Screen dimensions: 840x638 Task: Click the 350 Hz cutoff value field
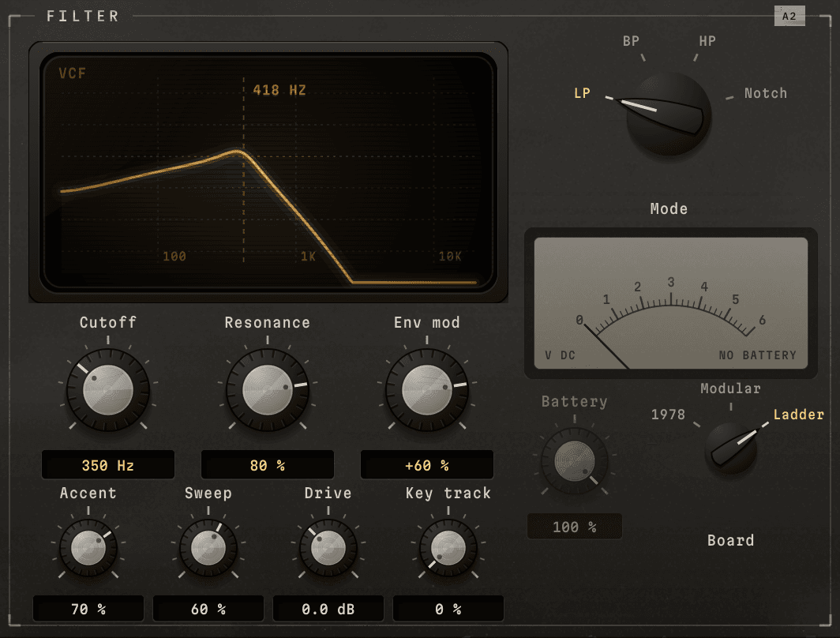tap(107, 465)
